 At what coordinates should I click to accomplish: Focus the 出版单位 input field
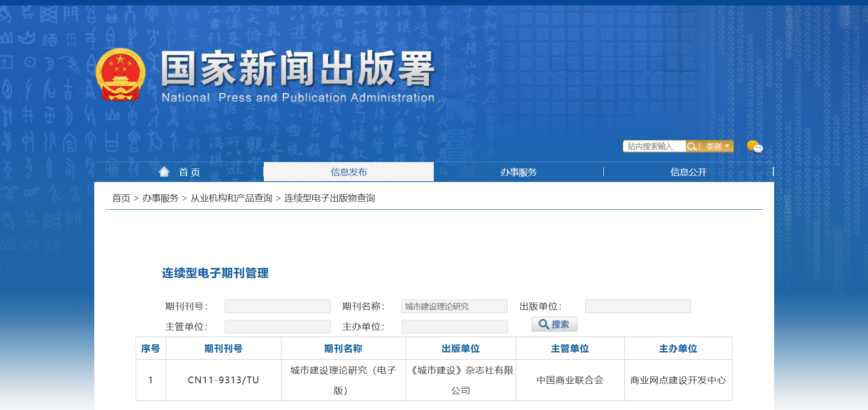tap(638, 306)
